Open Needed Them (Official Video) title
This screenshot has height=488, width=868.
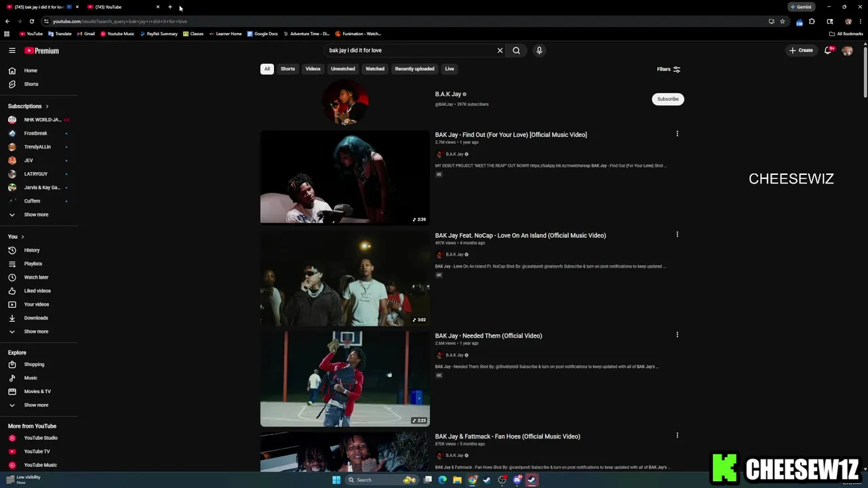point(488,335)
